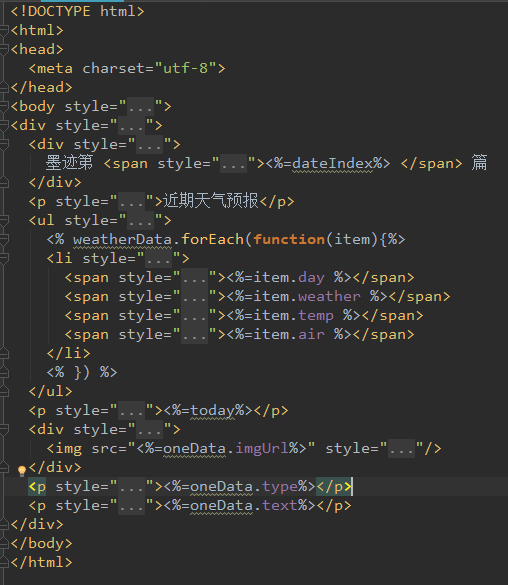This screenshot has height=585, width=508.
Task: Click the yellow lightbulb intention icon
Action: [x=22, y=470]
